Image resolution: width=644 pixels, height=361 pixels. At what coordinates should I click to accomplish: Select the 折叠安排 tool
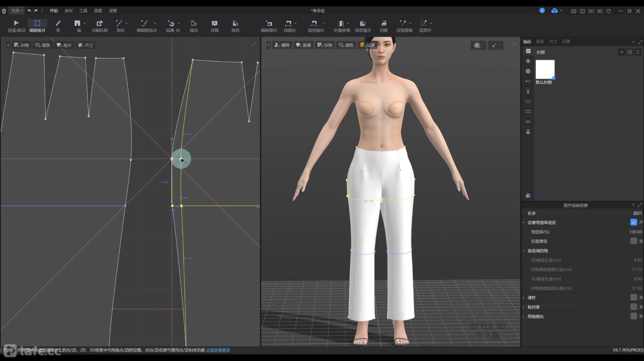coord(341,26)
